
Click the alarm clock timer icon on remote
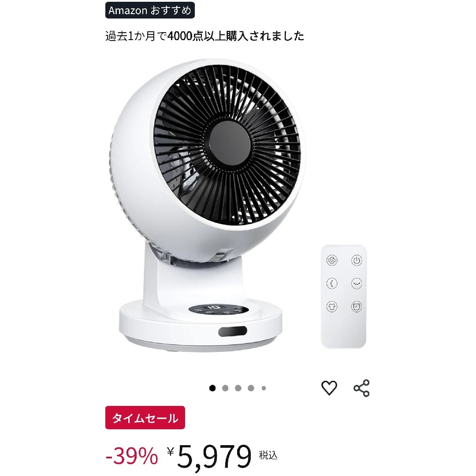(357, 306)
